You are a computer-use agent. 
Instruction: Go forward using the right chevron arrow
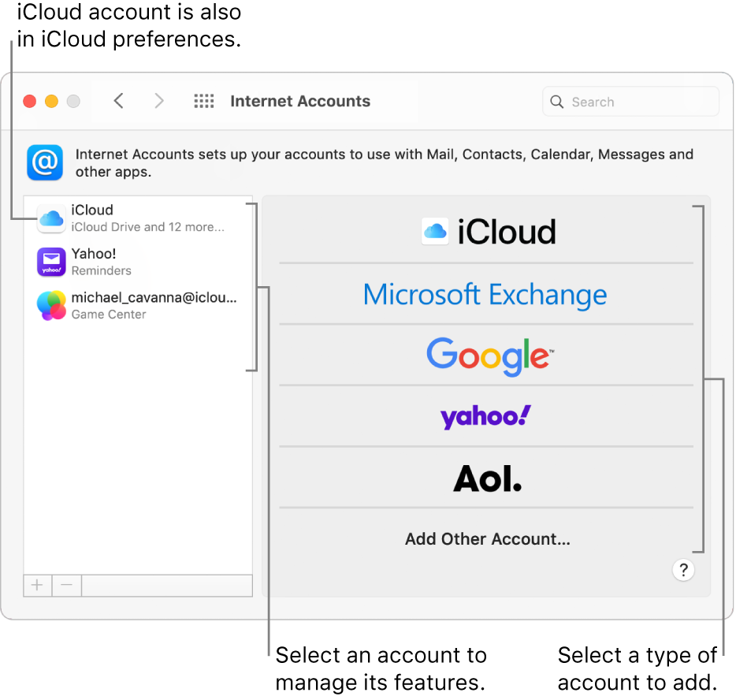coord(158,101)
